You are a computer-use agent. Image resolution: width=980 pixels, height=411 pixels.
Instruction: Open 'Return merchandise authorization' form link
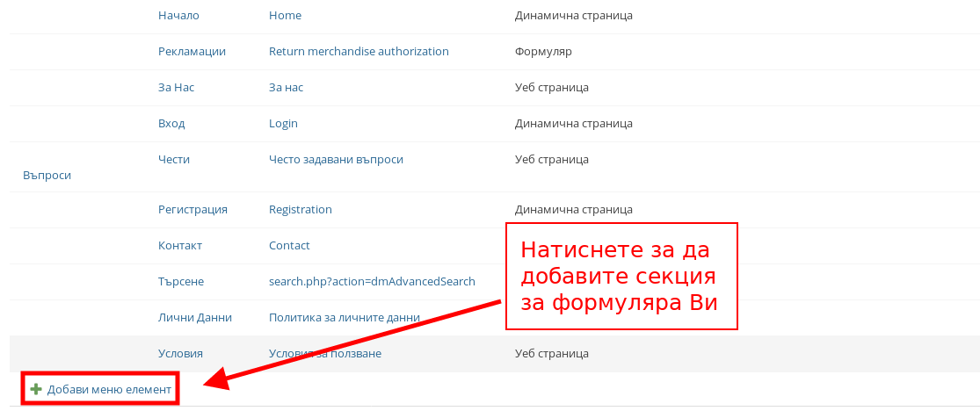click(x=359, y=52)
